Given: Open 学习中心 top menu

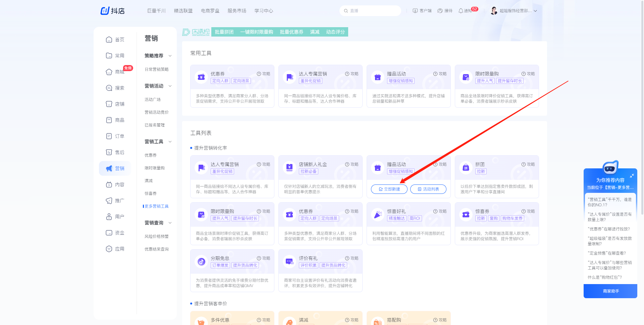Looking at the screenshot, I should 264,11.
